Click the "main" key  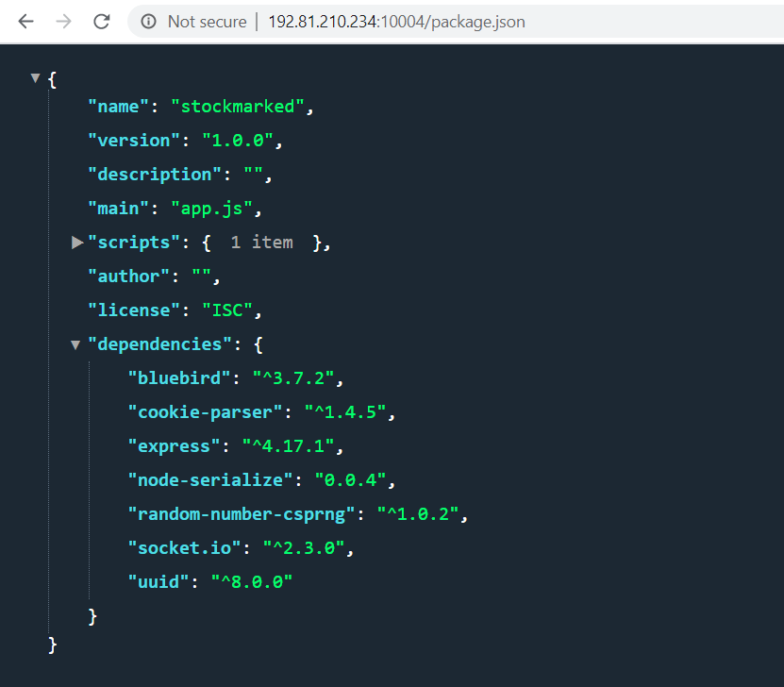[x=119, y=209]
